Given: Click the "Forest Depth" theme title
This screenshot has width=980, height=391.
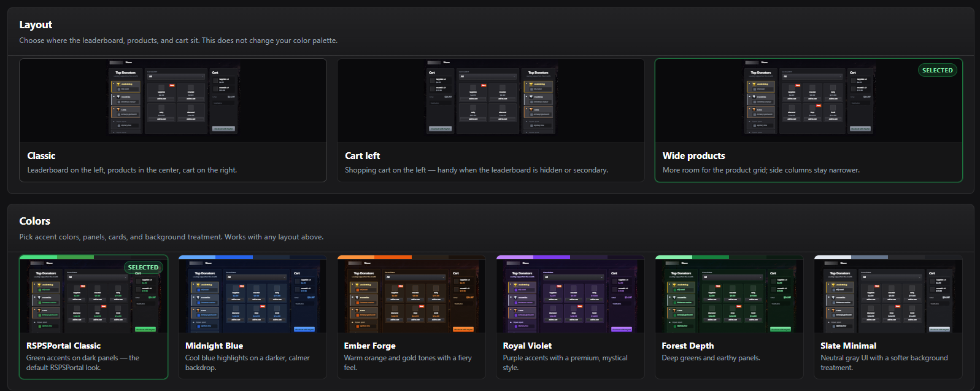Looking at the screenshot, I should pos(687,346).
